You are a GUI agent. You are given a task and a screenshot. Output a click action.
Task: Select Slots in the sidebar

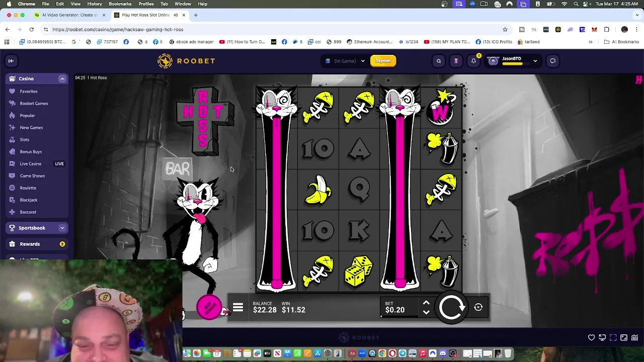(x=25, y=140)
